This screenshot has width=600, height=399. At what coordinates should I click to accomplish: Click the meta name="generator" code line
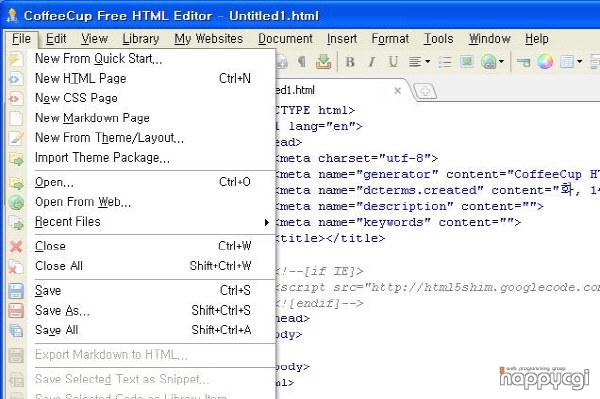(x=437, y=174)
